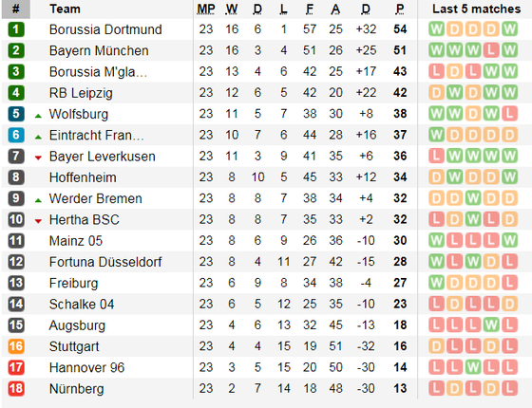Screen dimensions: 532x408
Task: Click Borussia Dortmund's rank 1 badge
Action: click(x=16, y=29)
